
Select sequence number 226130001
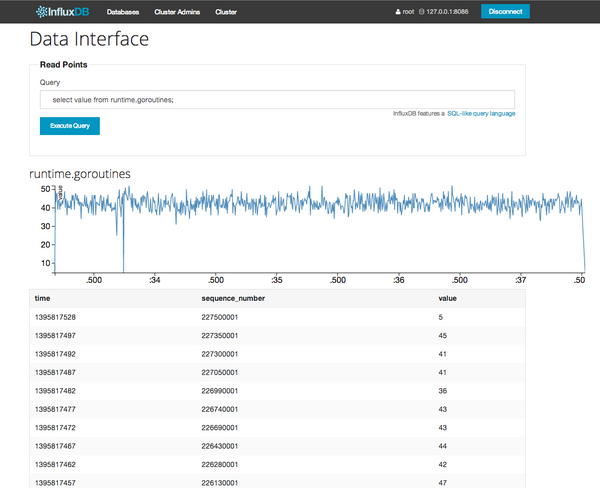pyautogui.click(x=220, y=483)
